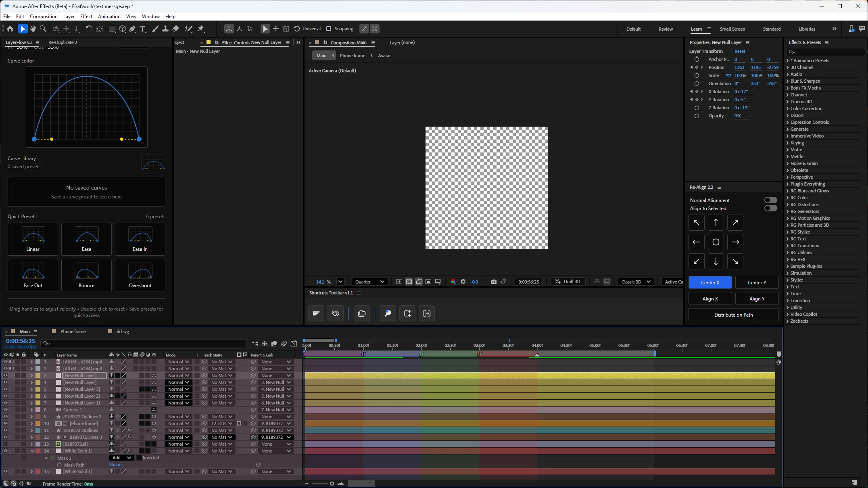Select the Pen tool in toolbar
Screen dimensions: 868x488
coord(133,29)
